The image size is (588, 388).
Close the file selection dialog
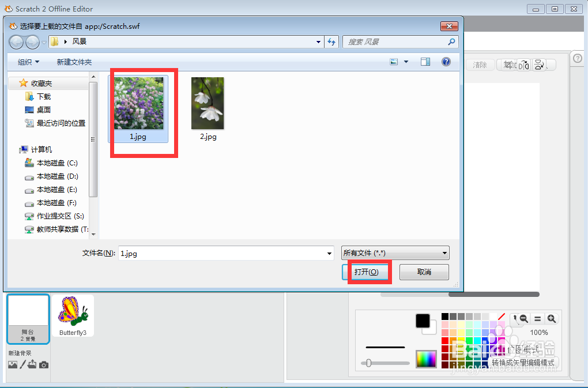(x=449, y=27)
